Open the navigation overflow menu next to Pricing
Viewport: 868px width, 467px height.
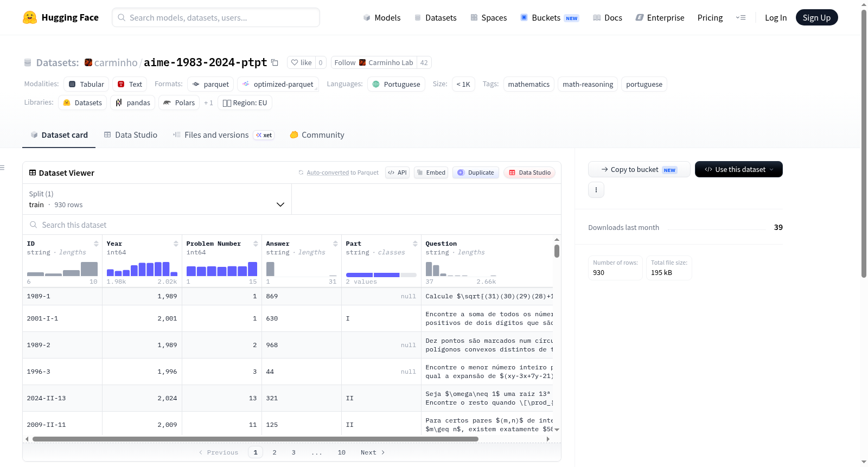(x=741, y=18)
